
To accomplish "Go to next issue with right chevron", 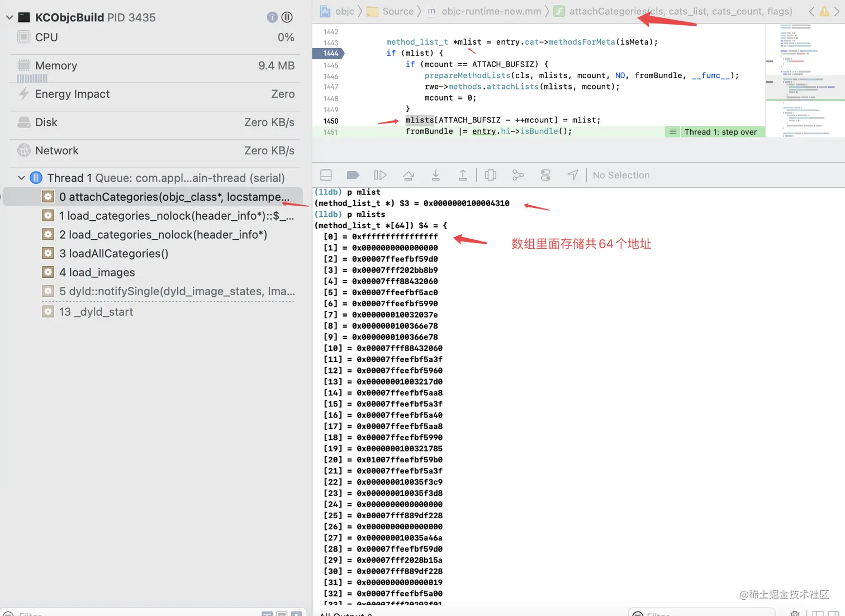I will [x=837, y=11].
